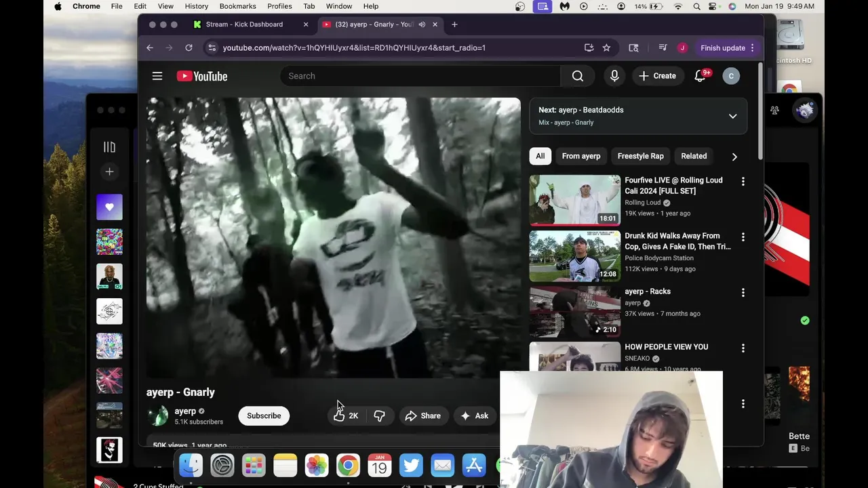Open the HOW PEOPLE VIEW YOU video title
This screenshot has height=488, width=868.
666,347
